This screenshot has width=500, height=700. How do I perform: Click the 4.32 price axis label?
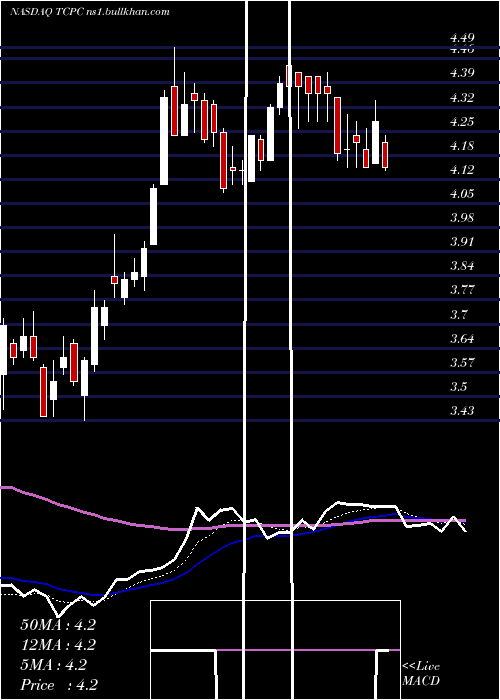pos(462,98)
